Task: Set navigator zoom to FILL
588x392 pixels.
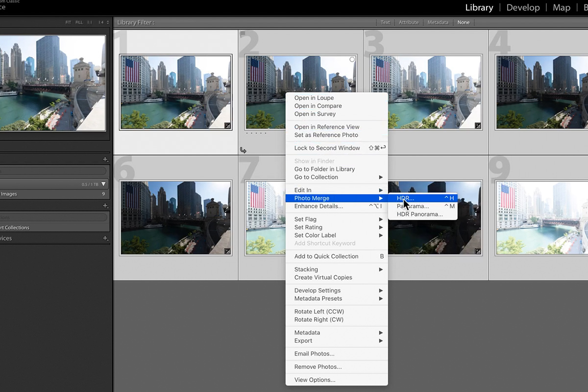Action: 79,23
